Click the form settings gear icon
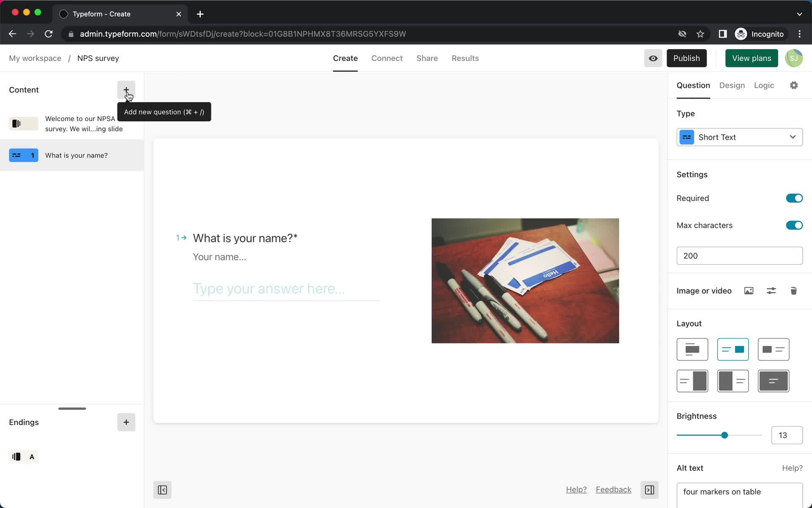The image size is (812, 508). click(x=794, y=85)
